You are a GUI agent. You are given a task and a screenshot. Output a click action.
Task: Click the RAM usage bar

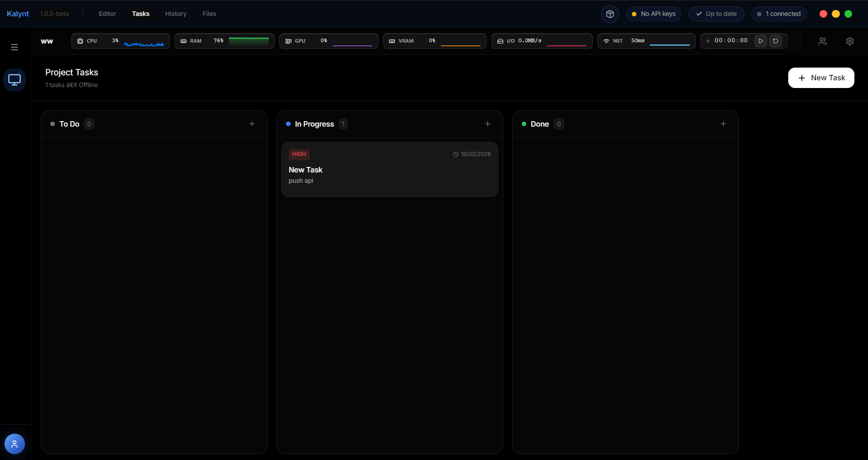coord(224,41)
